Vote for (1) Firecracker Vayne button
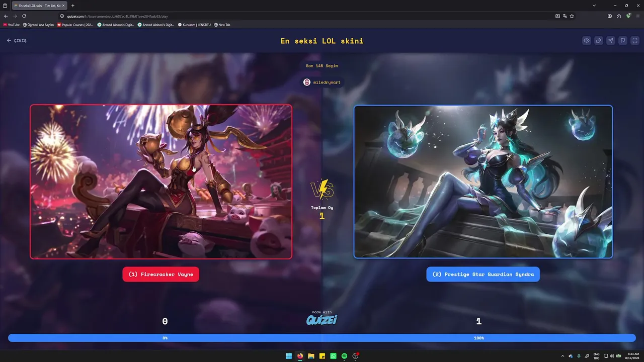Image resolution: width=644 pixels, height=362 pixels. 161,274
